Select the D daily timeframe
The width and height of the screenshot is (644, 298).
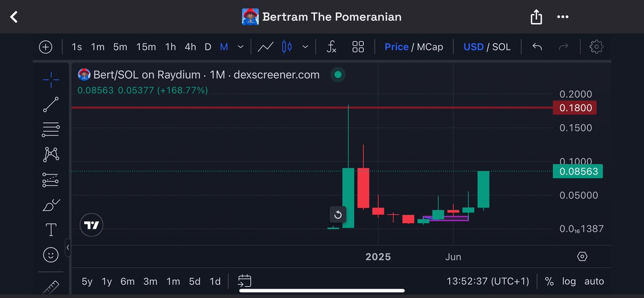tap(208, 47)
